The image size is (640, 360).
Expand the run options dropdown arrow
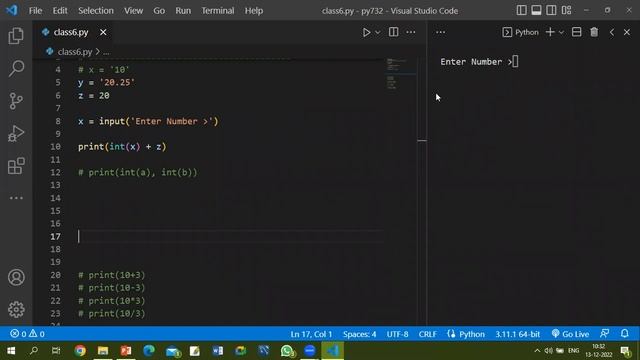click(378, 32)
